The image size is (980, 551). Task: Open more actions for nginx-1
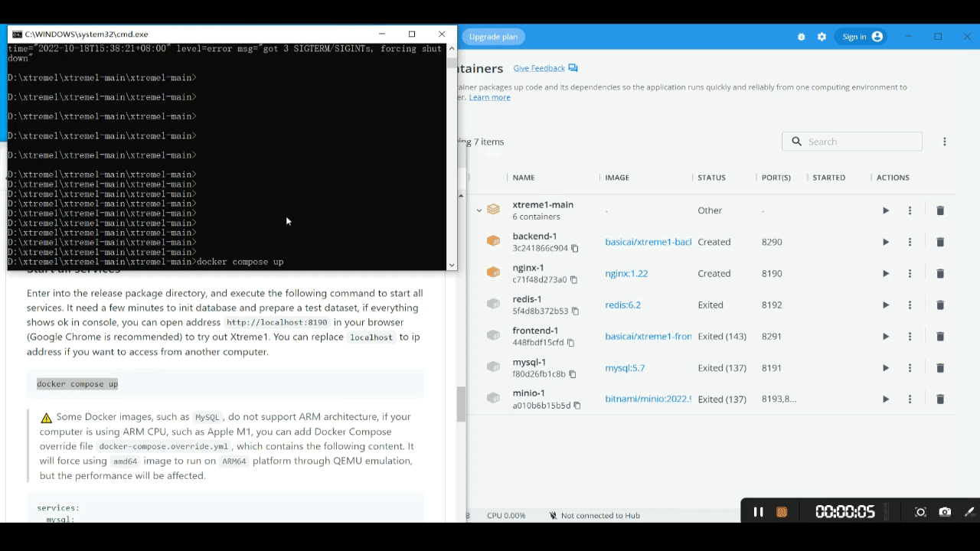910,273
